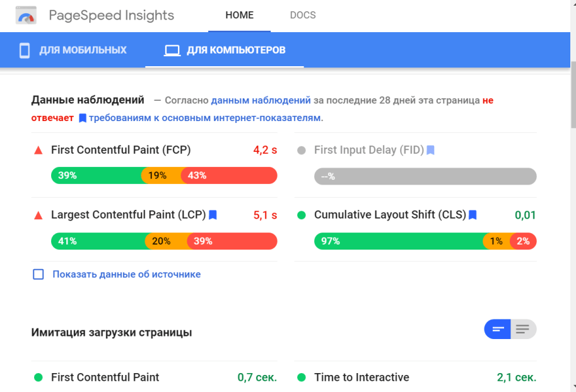Viewport: 576px width, 392px height.
Task: Click the FCP distribution bar's red 43% segment
Action: tap(228, 176)
